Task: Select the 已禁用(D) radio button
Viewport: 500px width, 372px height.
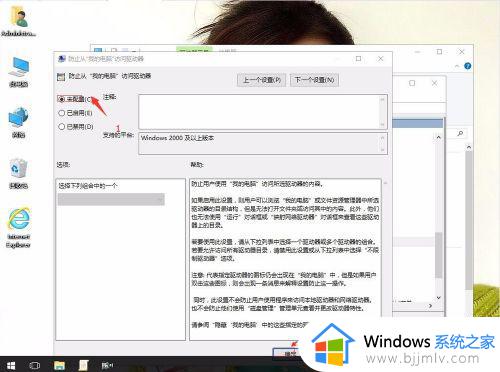Action: [x=61, y=127]
